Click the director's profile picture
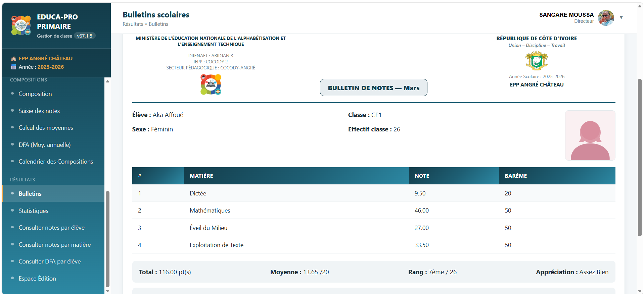Viewport: 644px width, 294px height. (606, 18)
